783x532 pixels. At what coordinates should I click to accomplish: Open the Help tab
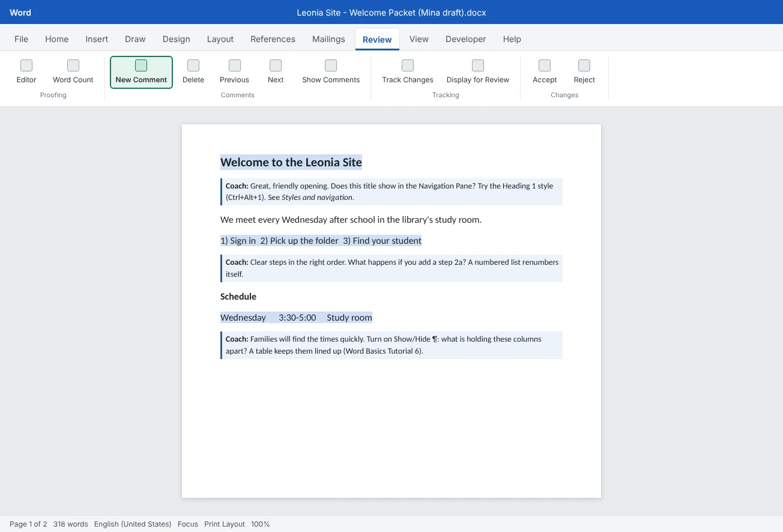pos(512,39)
